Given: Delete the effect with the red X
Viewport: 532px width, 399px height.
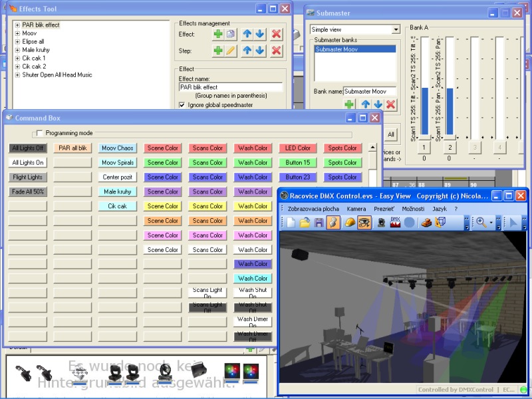Looking at the screenshot, I should point(276,34).
